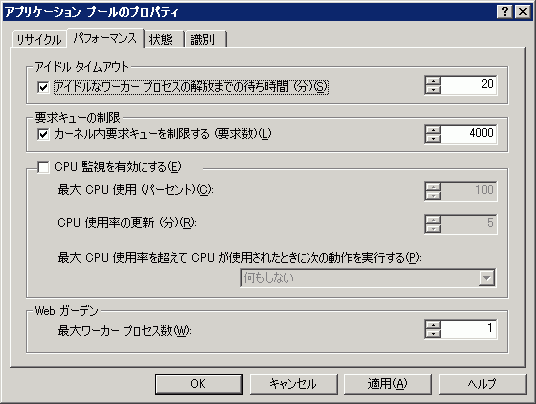536x404 pixels.
Task: Toggle the カーネル内要求キューを制限する checkbox
Action: (x=43, y=134)
